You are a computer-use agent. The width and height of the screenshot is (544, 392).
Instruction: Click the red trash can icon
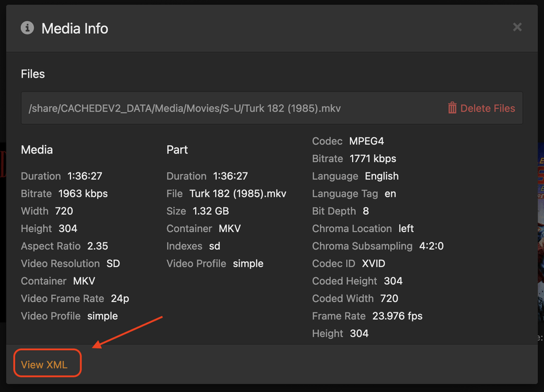452,108
